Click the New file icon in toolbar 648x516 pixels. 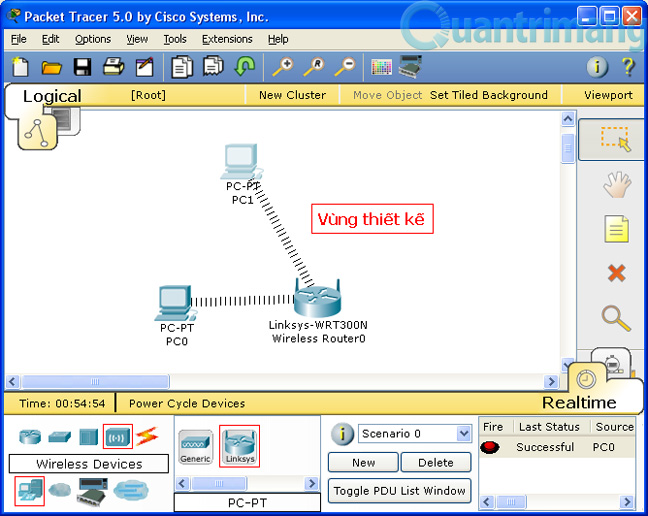click(x=20, y=68)
